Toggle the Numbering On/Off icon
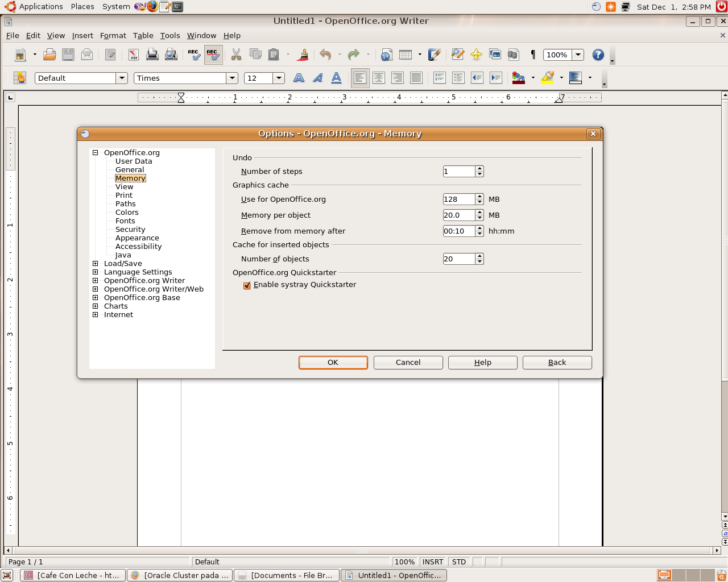Viewport: 728px width, 582px height. click(440, 78)
